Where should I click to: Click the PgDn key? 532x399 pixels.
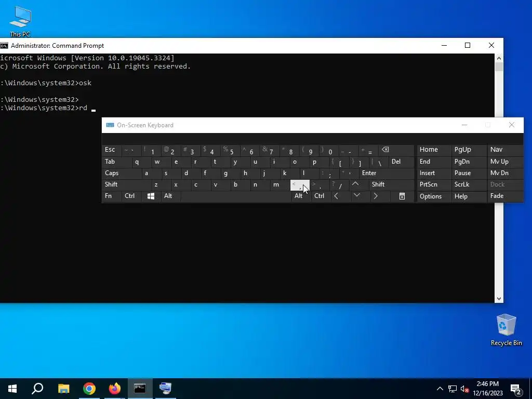(469, 162)
